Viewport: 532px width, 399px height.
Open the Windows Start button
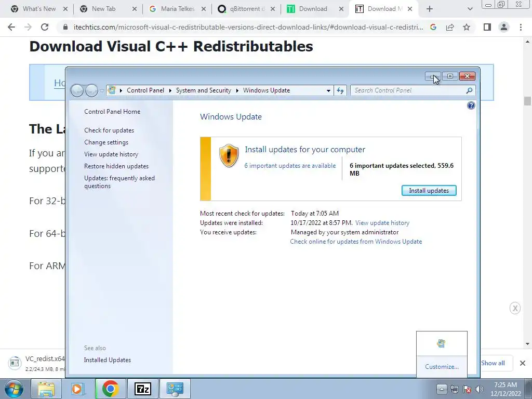[x=14, y=389]
